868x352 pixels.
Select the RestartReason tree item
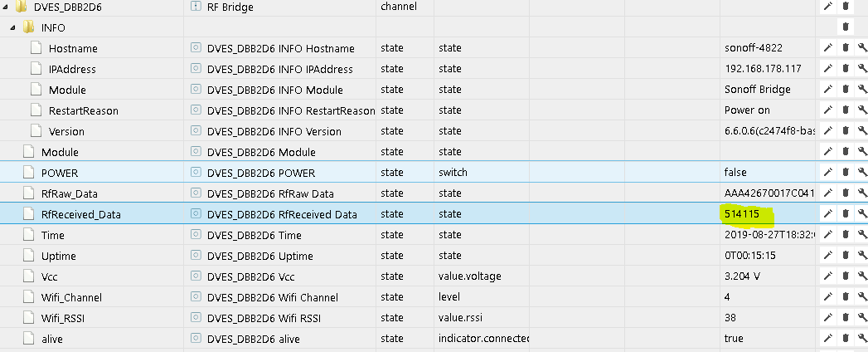pyautogui.click(x=83, y=110)
